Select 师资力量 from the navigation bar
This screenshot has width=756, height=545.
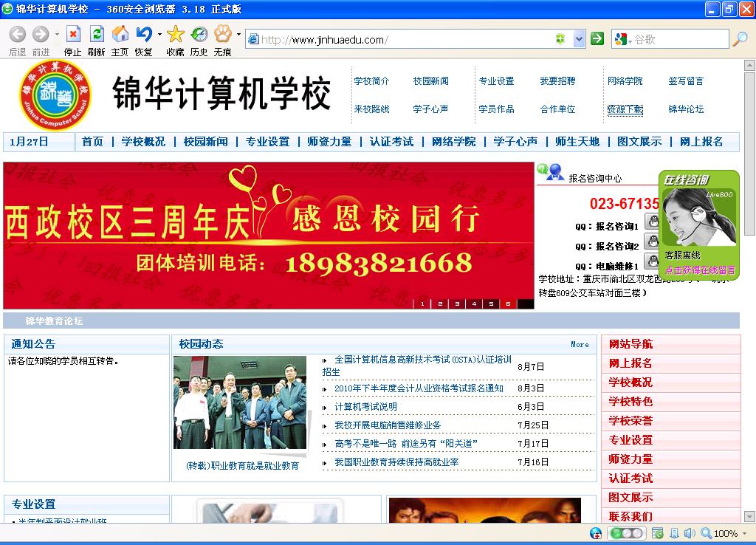(329, 142)
